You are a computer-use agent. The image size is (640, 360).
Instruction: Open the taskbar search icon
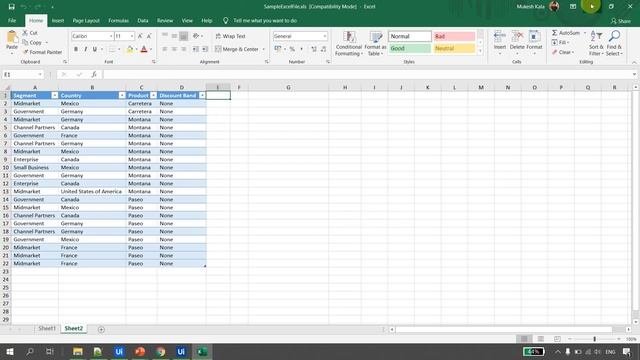point(30,351)
